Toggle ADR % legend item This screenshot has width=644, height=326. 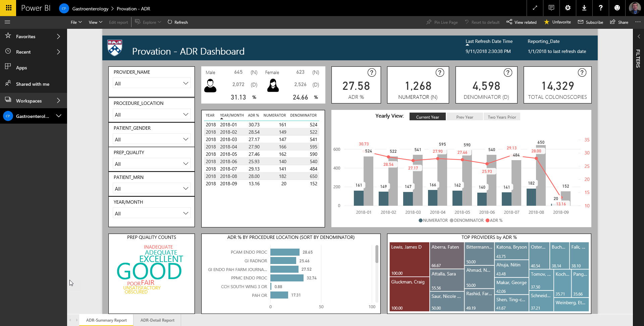[494, 220]
